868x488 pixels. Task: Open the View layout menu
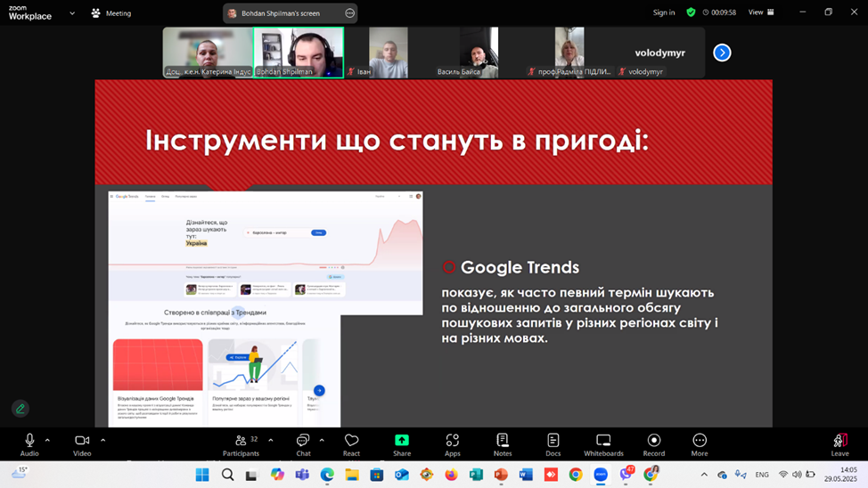click(x=761, y=12)
